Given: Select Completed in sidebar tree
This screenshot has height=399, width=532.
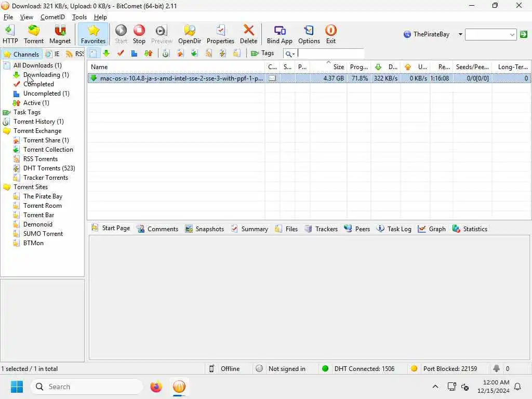Looking at the screenshot, I should coord(38,84).
